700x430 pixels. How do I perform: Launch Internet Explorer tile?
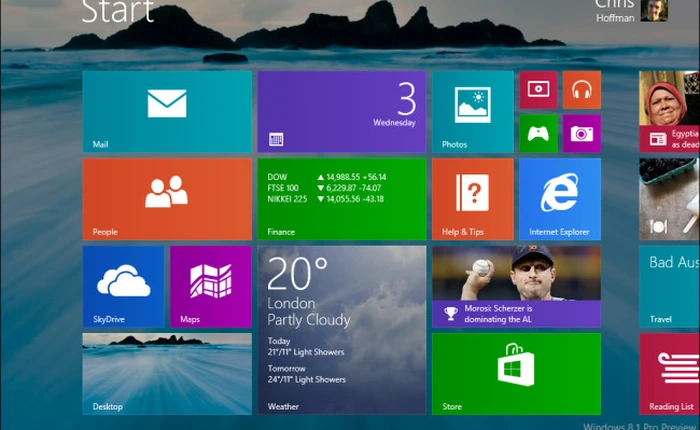tap(560, 199)
